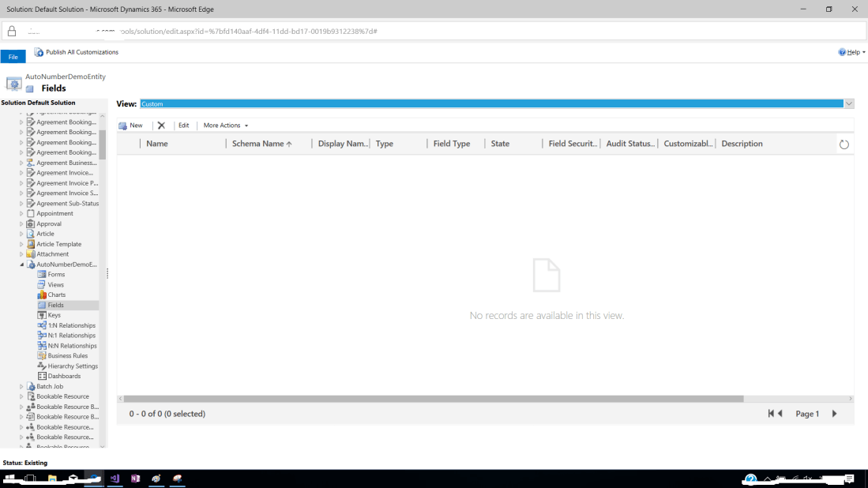The image size is (868, 488).
Task: Expand the Batch Job tree node
Action: (x=22, y=387)
